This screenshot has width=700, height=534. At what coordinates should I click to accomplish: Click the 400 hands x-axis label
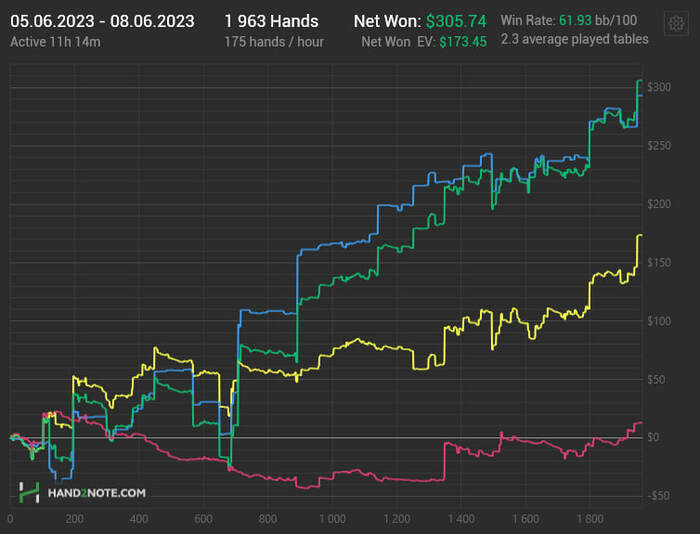coord(138,519)
